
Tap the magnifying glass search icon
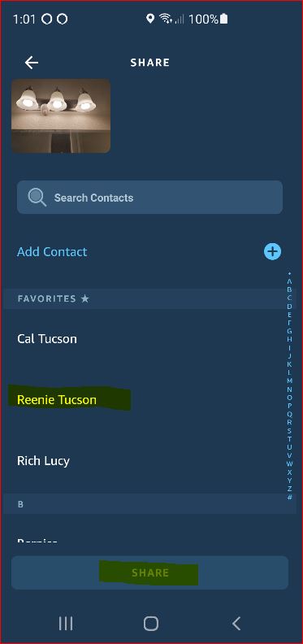coord(37,197)
